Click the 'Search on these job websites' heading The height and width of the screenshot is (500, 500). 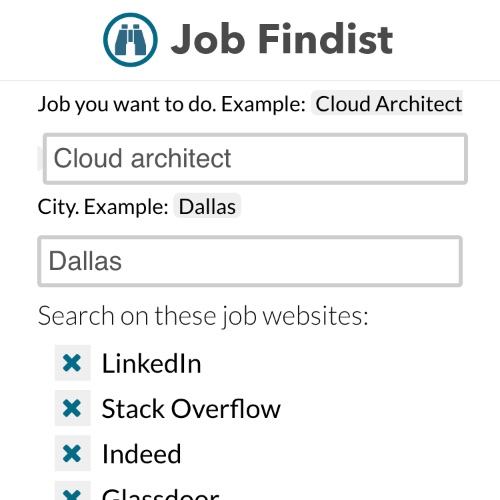203,316
